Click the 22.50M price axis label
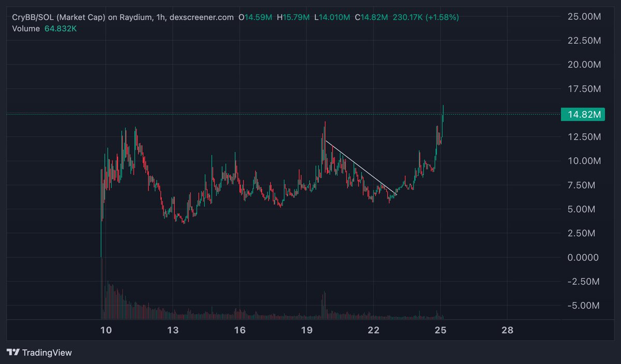 coord(584,41)
